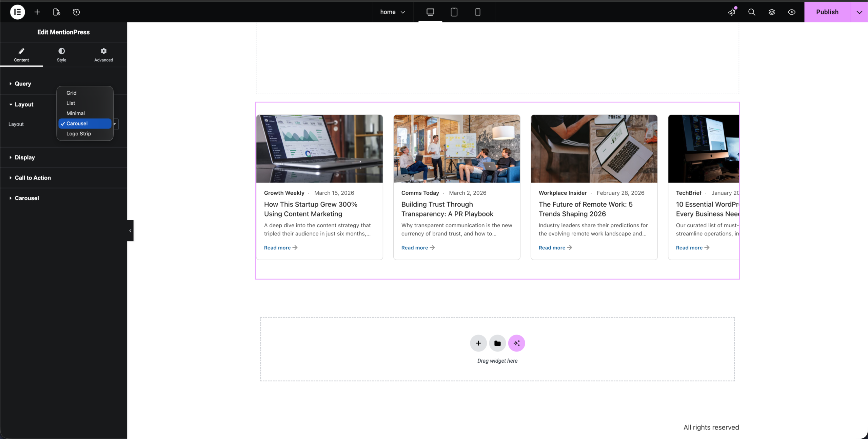Switch to mobile device view

click(478, 12)
